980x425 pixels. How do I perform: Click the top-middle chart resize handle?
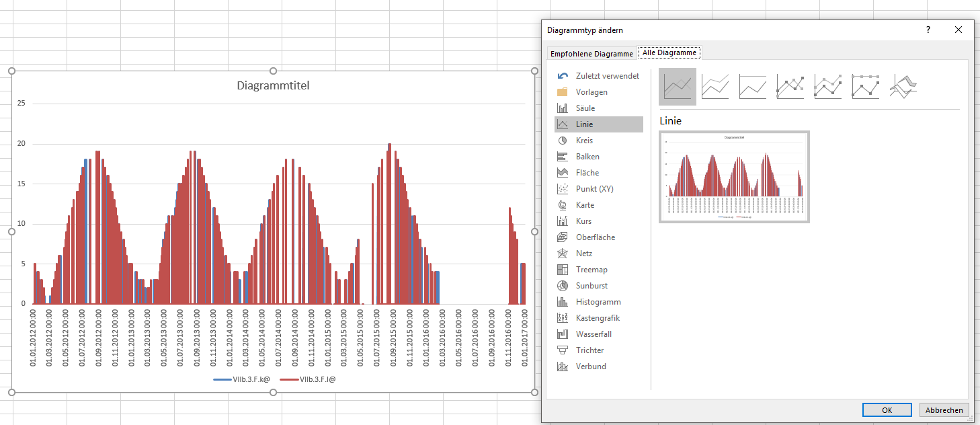pyautogui.click(x=273, y=71)
